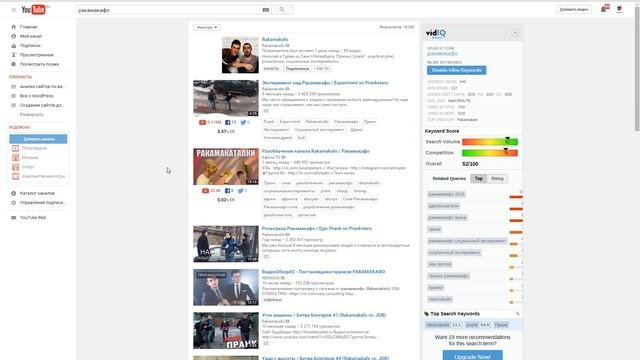
Task: Click the Мой канал icon
Action: (13, 36)
